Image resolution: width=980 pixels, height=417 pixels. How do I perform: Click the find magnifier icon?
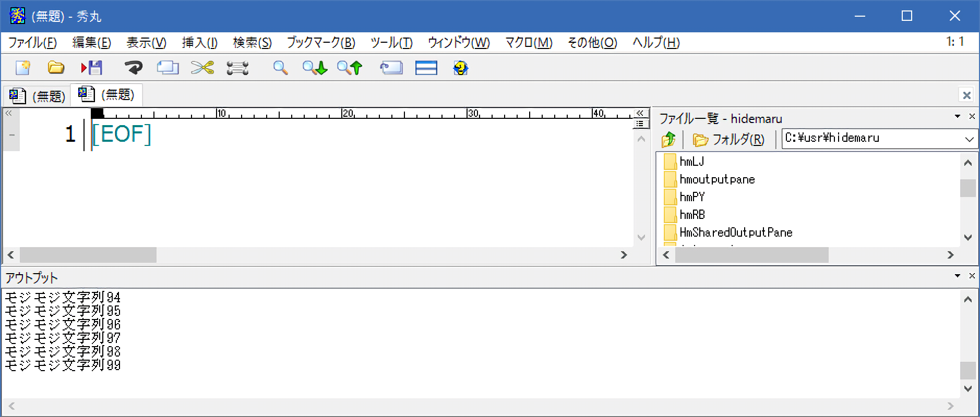click(280, 68)
